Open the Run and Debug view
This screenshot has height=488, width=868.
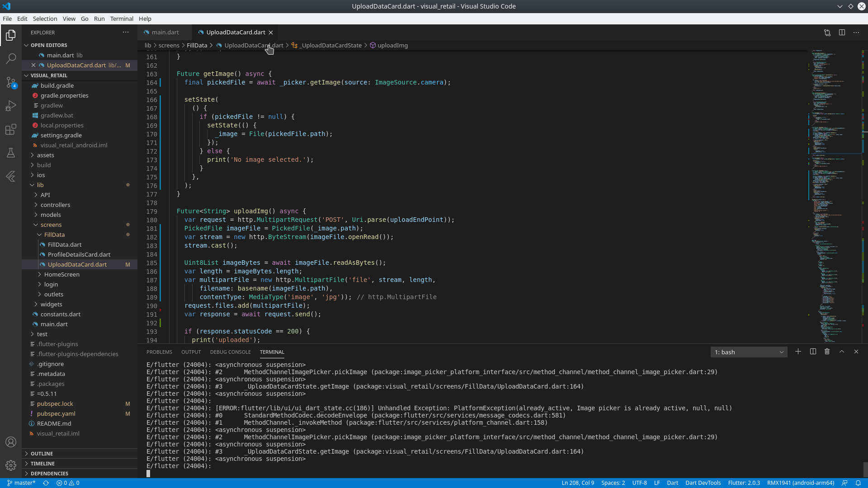pos(11,106)
